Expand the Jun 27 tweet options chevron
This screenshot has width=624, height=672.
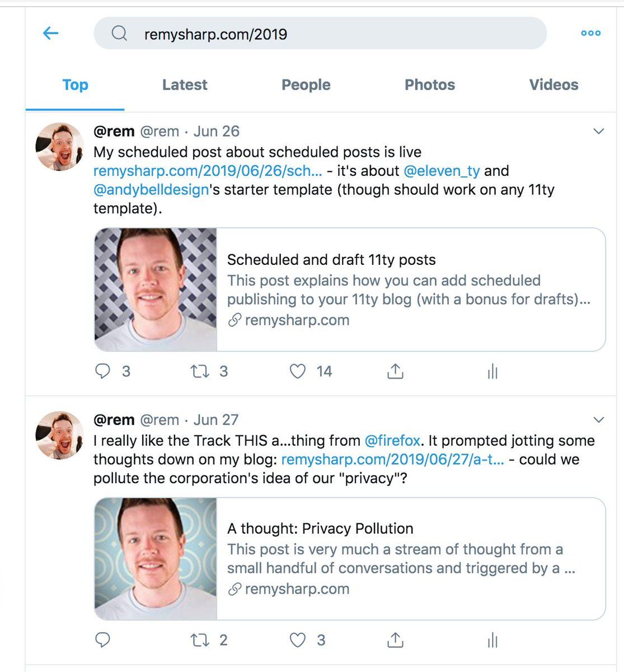[x=598, y=420]
